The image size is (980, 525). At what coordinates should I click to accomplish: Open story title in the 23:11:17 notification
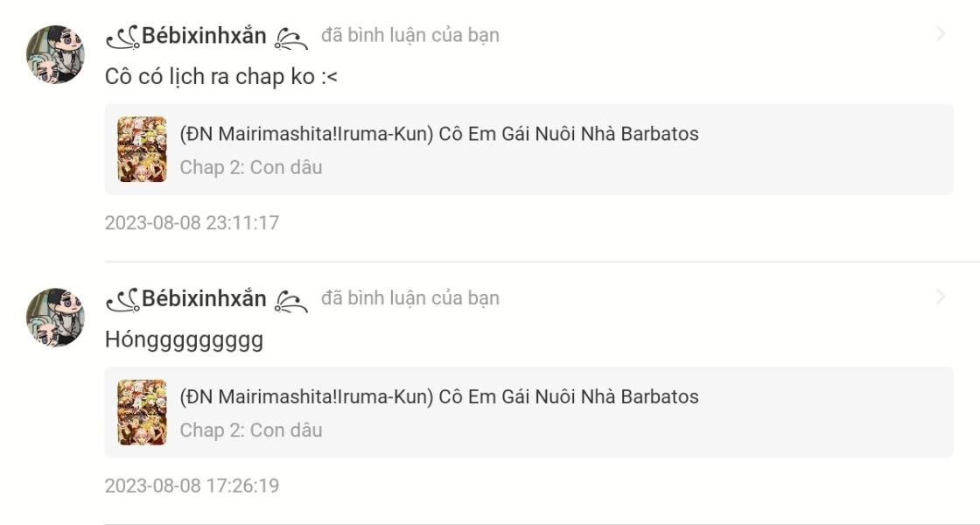pos(439,134)
